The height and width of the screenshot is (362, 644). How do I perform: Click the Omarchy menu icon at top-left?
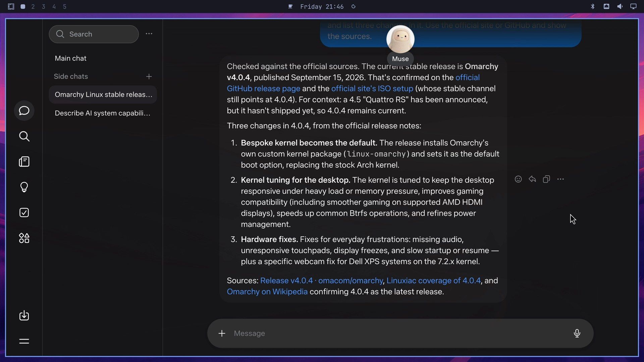point(11,6)
